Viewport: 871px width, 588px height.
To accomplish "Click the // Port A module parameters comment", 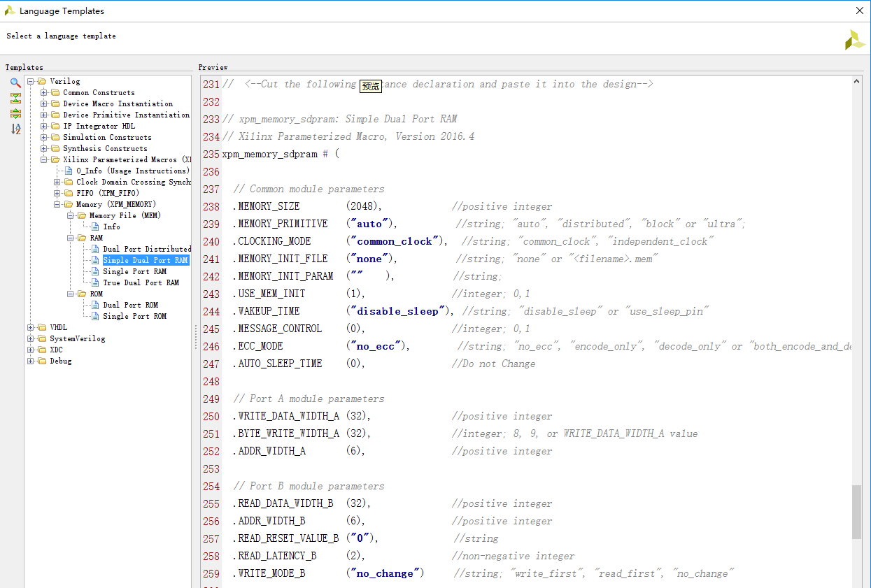I will pyautogui.click(x=309, y=399).
